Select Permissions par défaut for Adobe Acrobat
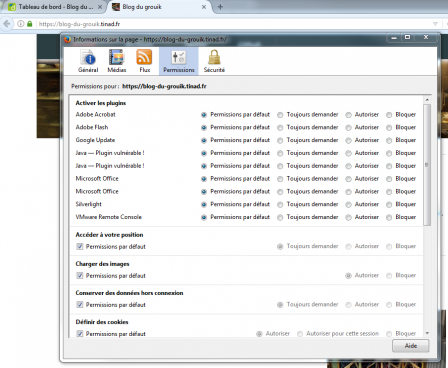This screenshot has height=368, width=448. pyautogui.click(x=204, y=115)
